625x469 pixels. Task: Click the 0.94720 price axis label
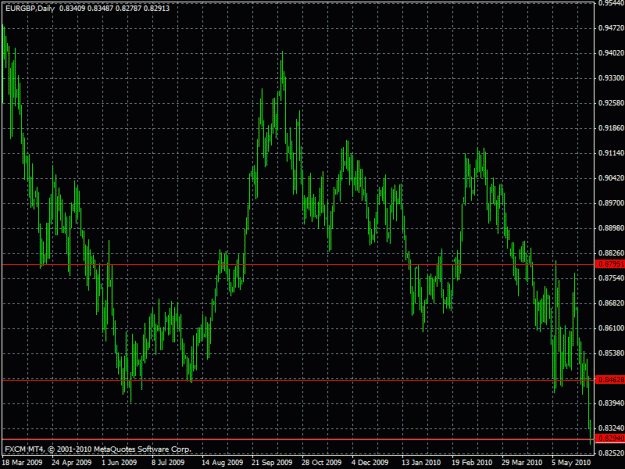(x=611, y=28)
